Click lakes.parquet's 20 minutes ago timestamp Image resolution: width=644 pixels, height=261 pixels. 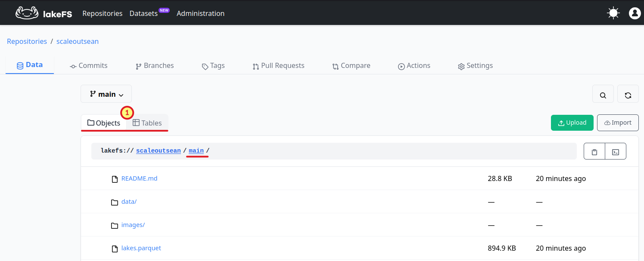pyautogui.click(x=561, y=248)
